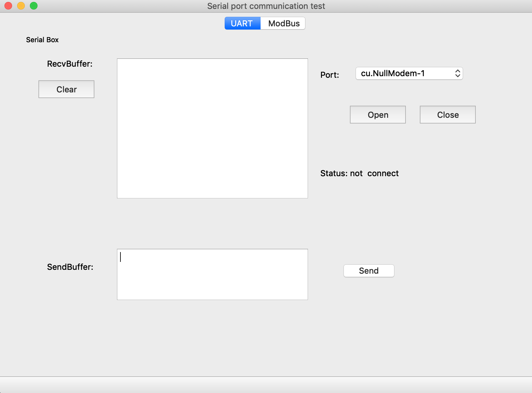Click the red close window control

point(8,6)
